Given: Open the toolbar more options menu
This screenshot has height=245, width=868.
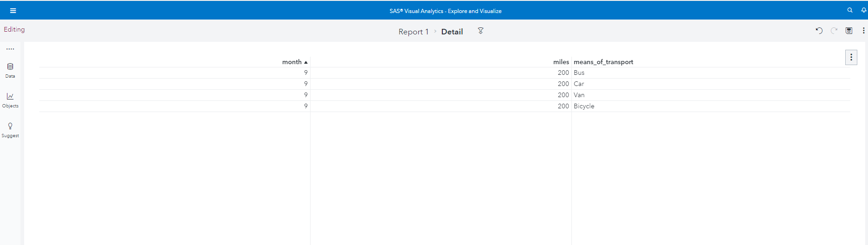Looking at the screenshot, I should point(863,31).
